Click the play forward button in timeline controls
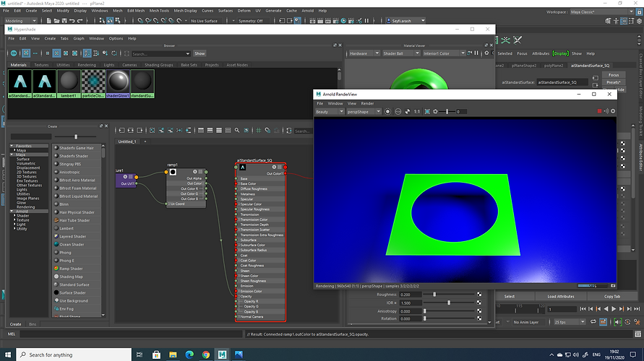Screen dimensions: 644x361 [x=614, y=309]
